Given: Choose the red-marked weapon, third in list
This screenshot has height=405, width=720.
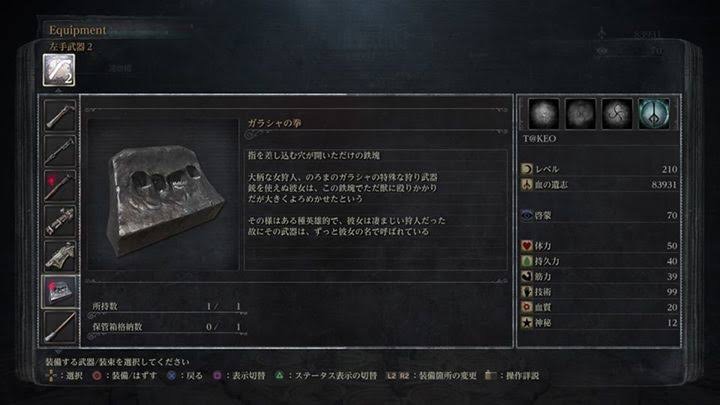Looking at the screenshot, I should click(x=60, y=186).
